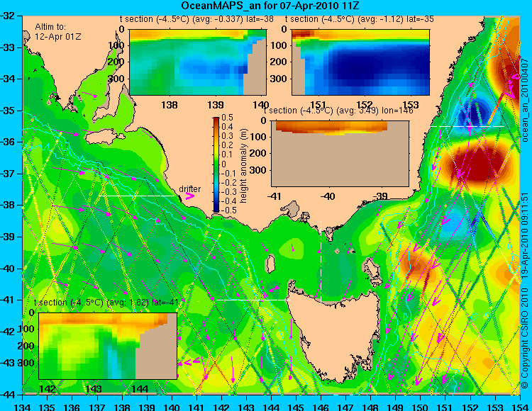Click King Island in Bass Strait
532x411 pixels.
270,264
